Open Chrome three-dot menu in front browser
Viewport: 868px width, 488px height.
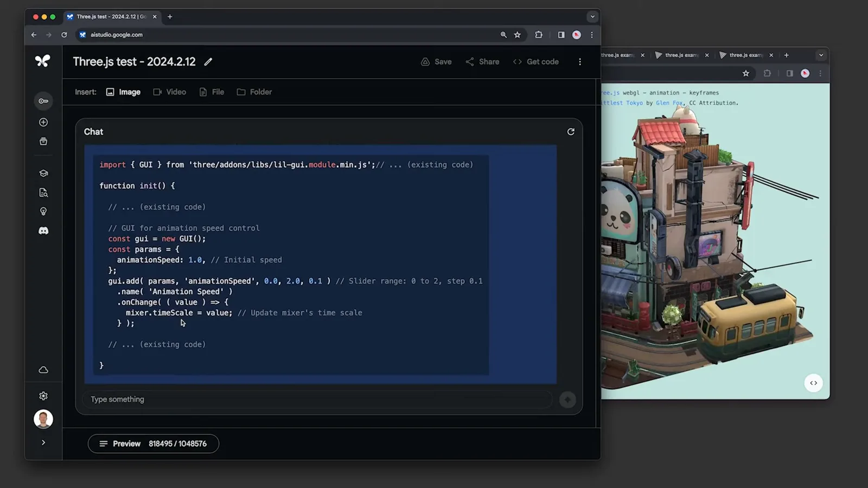coord(592,35)
